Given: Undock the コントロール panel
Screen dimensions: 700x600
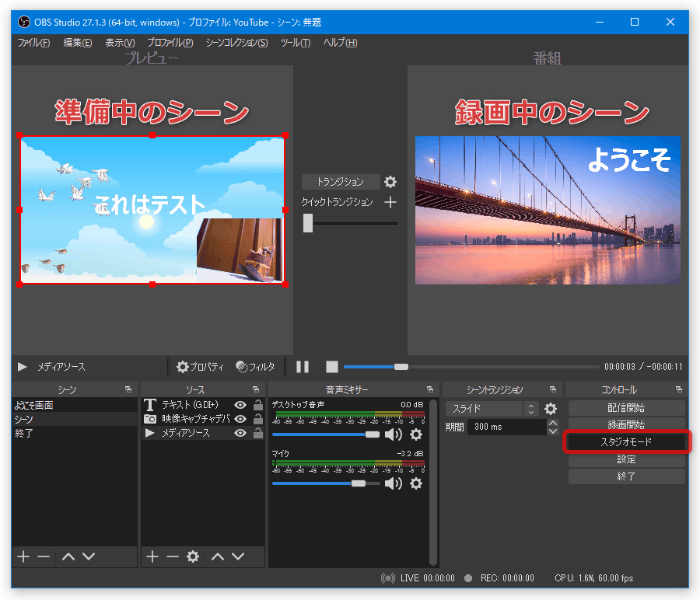Looking at the screenshot, I should [x=679, y=389].
